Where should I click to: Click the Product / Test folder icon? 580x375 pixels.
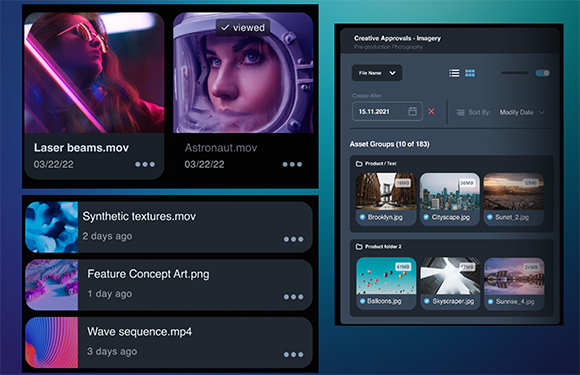(x=358, y=163)
